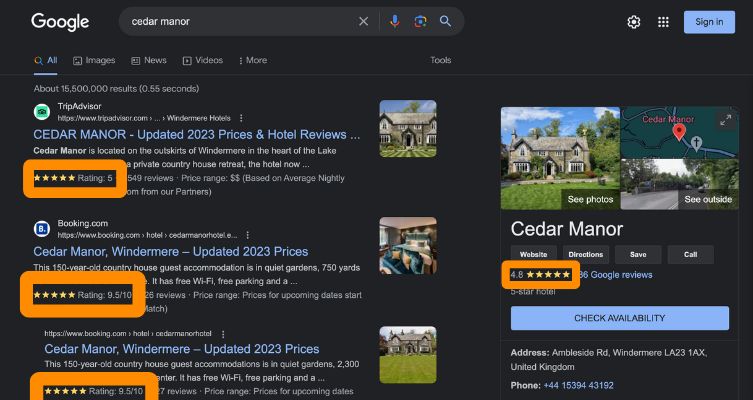Image resolution: width=753 pixels, height=400 pixels.
Task: Open the Google apps grid
Action: [x=663, y=22]
